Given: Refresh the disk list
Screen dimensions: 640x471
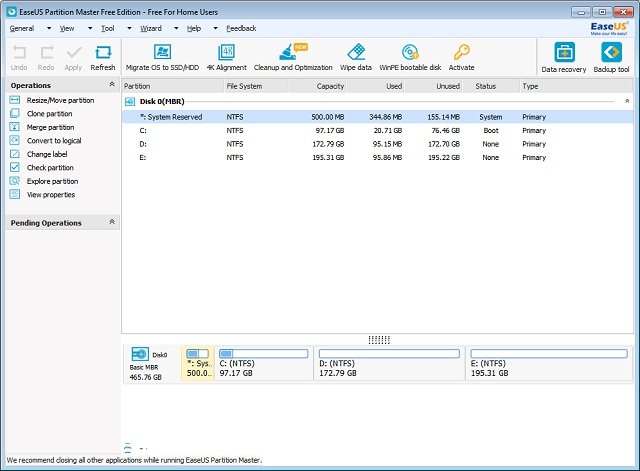Looking at the screenshot, I should pos(103,58).
